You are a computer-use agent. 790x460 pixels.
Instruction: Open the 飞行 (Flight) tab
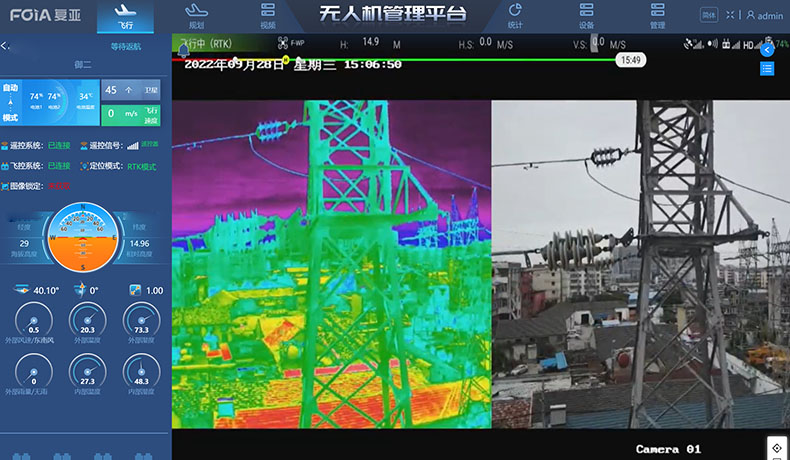coord(125,15)
